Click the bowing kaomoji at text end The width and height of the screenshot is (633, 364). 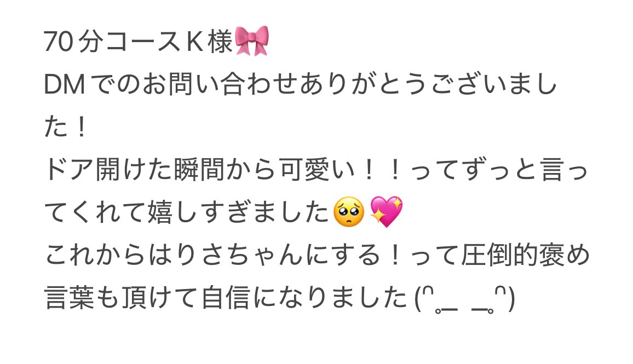click(x=465, y=299)
